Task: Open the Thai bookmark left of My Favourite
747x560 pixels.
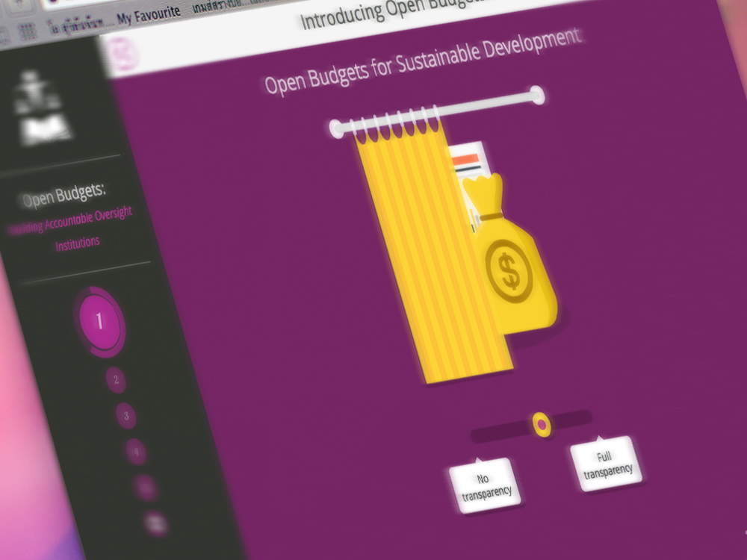Action: click(77, 25)
